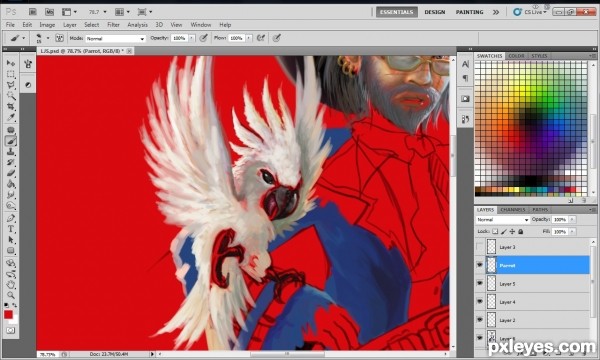Open the Image menu

(x=47, y=25)
